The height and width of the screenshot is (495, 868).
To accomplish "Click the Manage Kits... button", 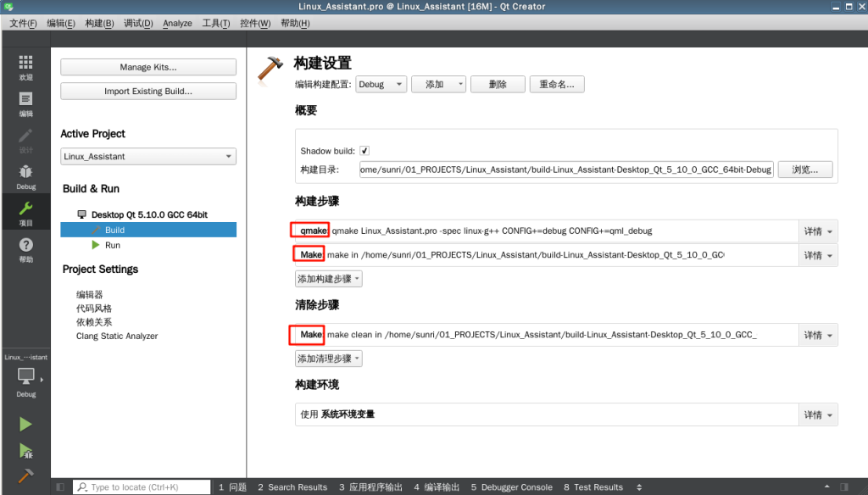I will point(148,68).
